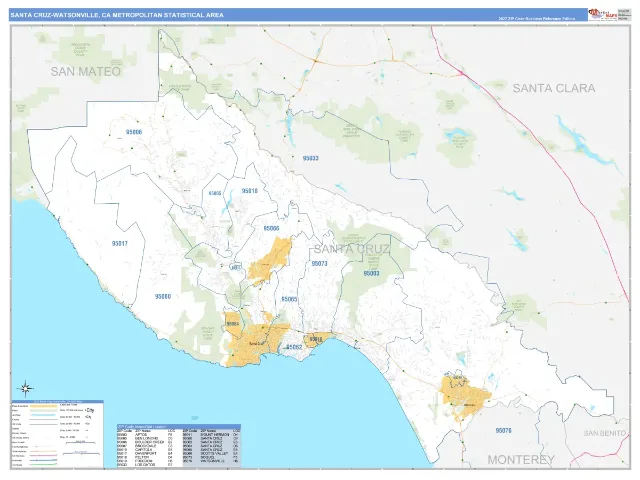Click the MarketMaps logo in the header
Screen dimensions: 640x480
coord(602,14)
